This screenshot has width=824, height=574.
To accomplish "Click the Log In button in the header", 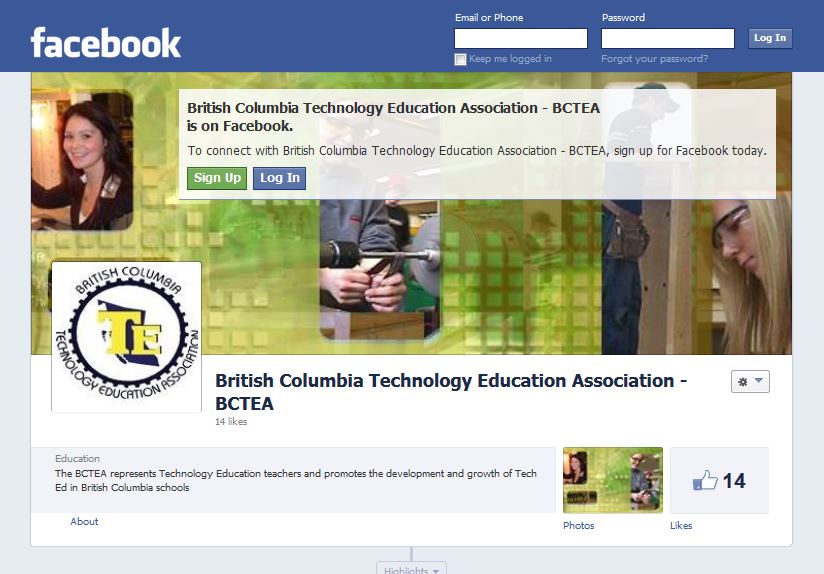I will (770, 38).
